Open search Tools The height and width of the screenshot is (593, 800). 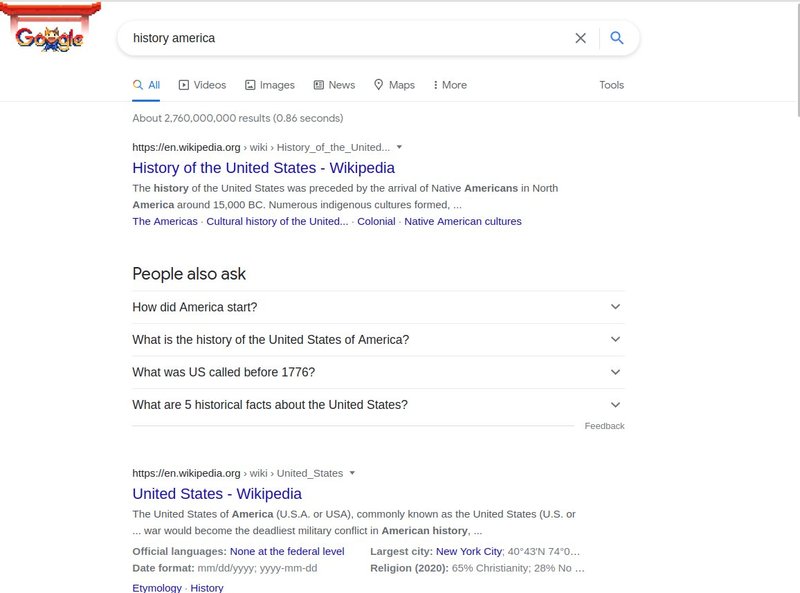(611, 85)
